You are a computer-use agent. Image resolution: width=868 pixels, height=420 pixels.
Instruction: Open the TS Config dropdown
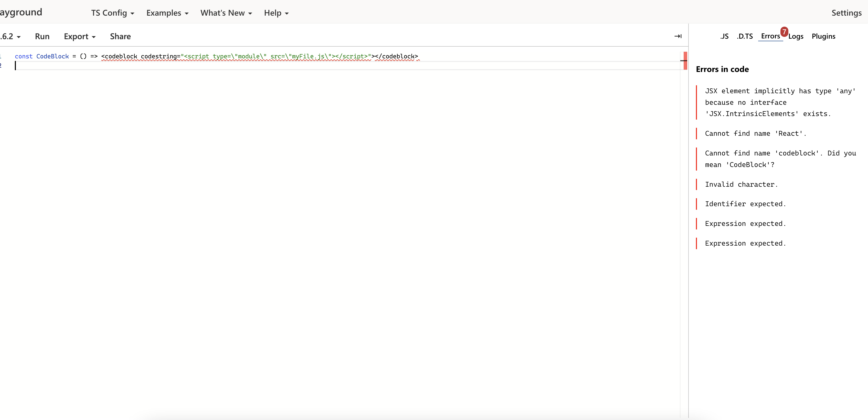112,13
